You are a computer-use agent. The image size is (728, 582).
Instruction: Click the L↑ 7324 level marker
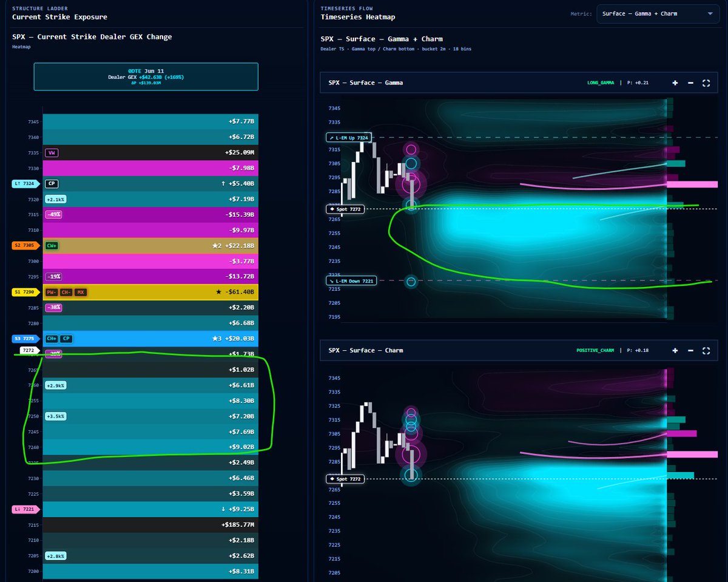pyautogui.click(x=26, y=183)
